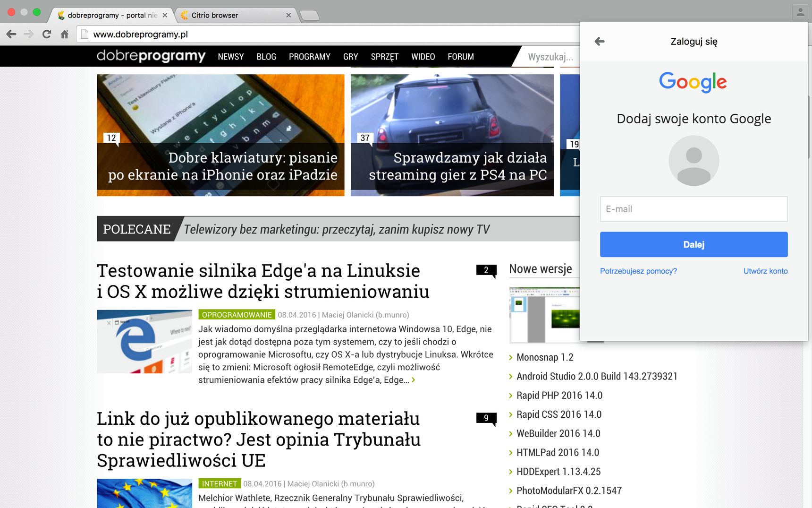The image size is (812, 508).
Task: Open the Rapid CSS 2016 14.0 entry
Action: pyautogui.click(x=559, y=414)
